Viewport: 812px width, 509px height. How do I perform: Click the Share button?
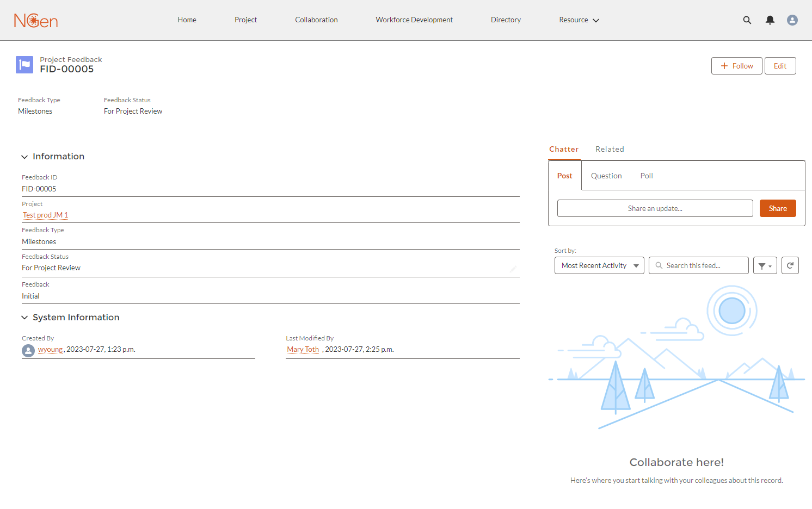778,208
